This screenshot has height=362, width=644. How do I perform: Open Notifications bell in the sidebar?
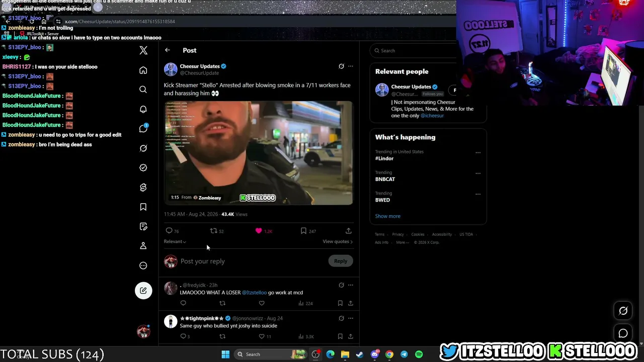[x=143, y=109]
